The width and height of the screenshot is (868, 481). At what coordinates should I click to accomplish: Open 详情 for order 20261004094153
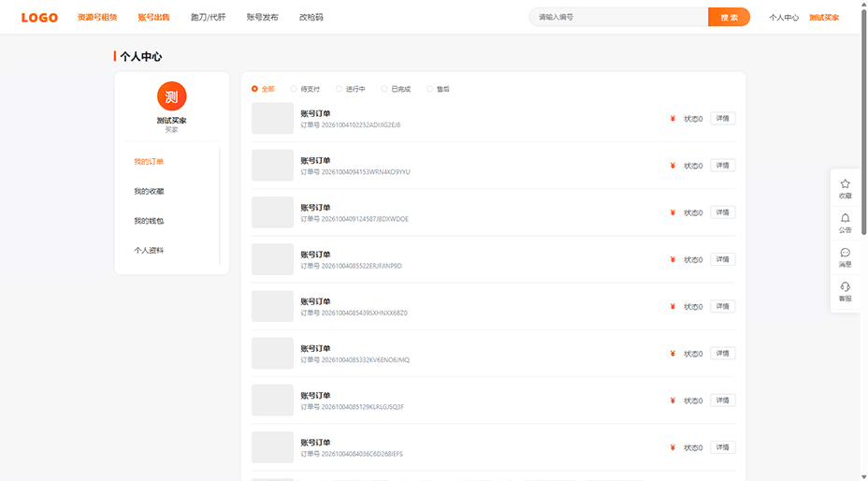[723, 166]
